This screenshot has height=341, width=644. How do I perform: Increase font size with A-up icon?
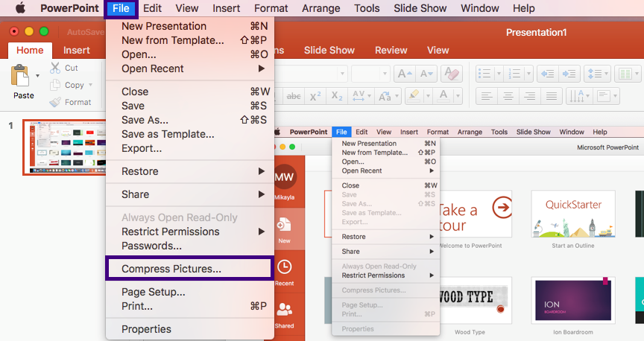[x=405, y=74]
